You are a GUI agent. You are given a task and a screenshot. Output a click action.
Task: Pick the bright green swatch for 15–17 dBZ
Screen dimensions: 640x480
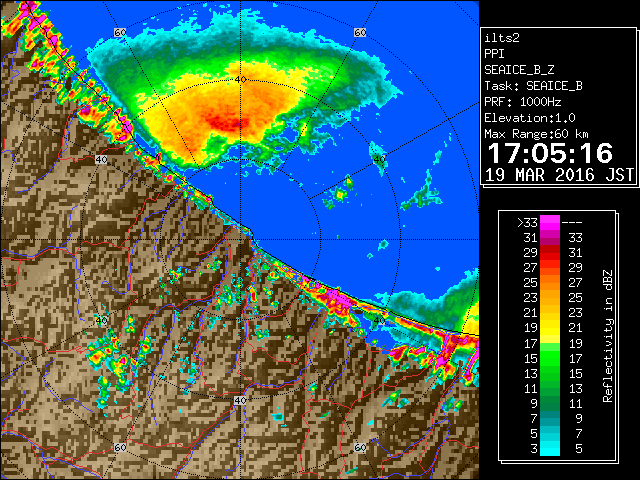[x=550, y=358]
